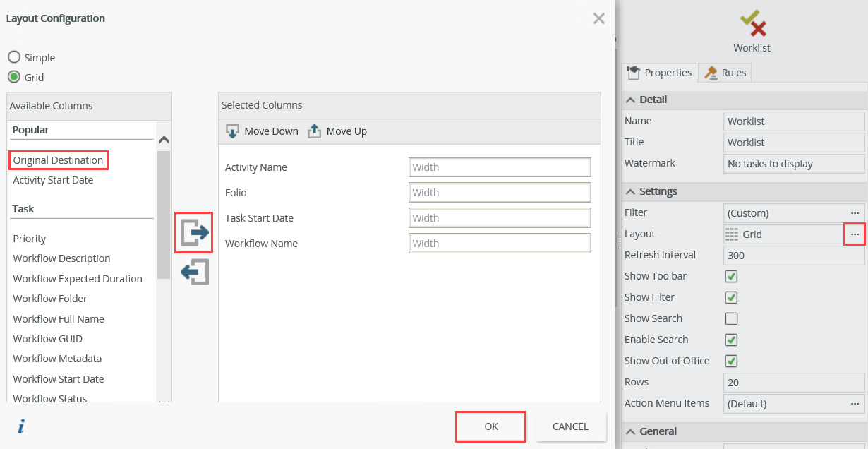This screenshot has height=449, width=868.
Task: Click the Activity Name width field
Action: (x=499, y=167)
